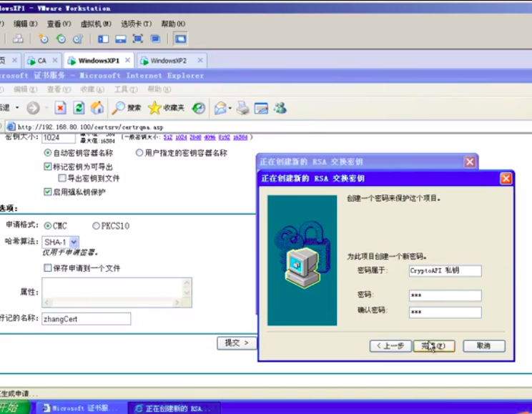Click the 512 key size link
The width and height of the screenshot is (532, 414).
click(x=168, y=137)
